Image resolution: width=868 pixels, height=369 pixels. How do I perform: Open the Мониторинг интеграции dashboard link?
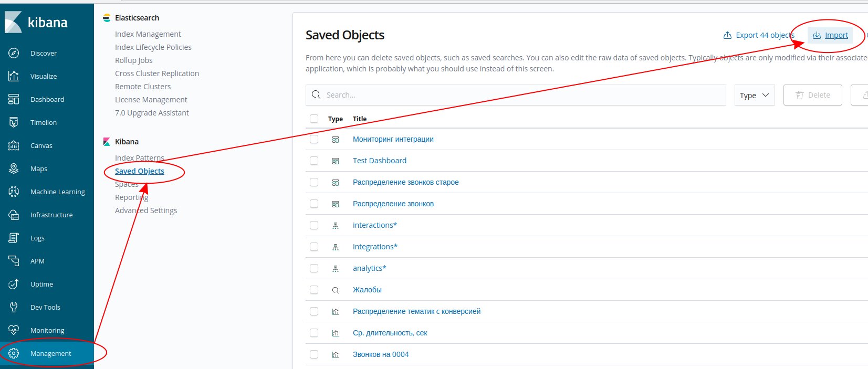(393, 139)
